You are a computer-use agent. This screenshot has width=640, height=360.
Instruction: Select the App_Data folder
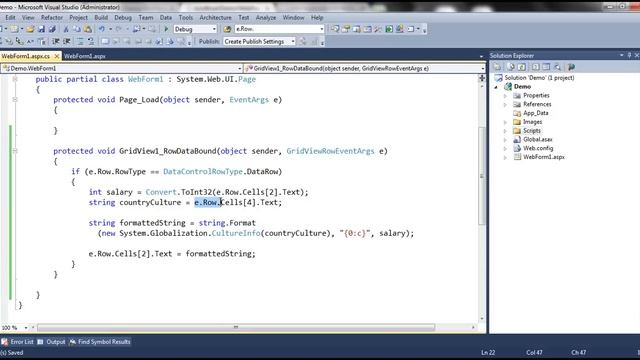coord(536,113)
